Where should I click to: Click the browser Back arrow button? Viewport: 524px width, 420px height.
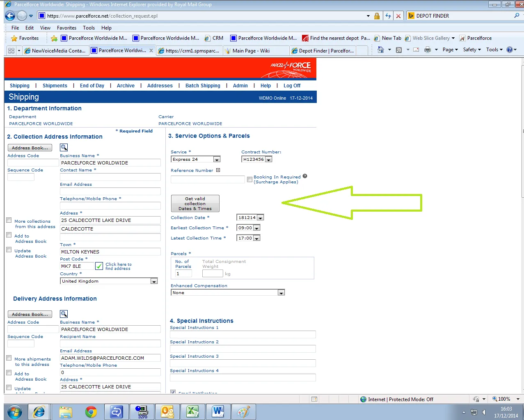10,16
